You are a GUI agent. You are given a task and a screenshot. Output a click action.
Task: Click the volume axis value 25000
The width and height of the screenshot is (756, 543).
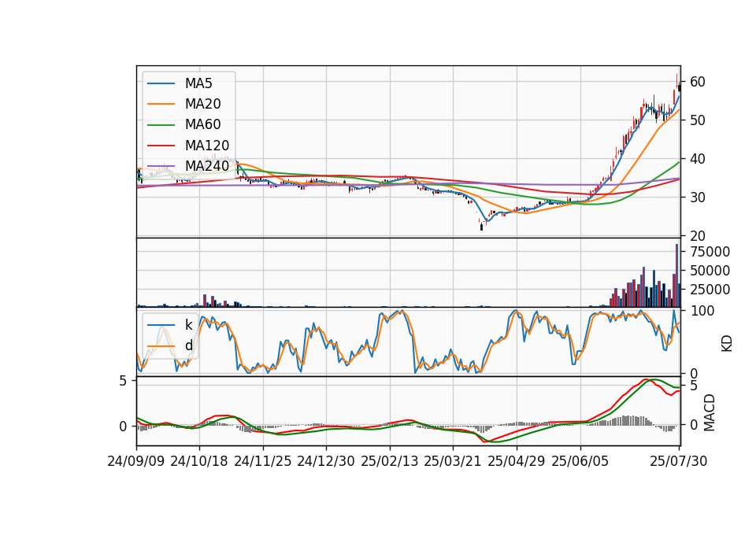pos(710,290)
